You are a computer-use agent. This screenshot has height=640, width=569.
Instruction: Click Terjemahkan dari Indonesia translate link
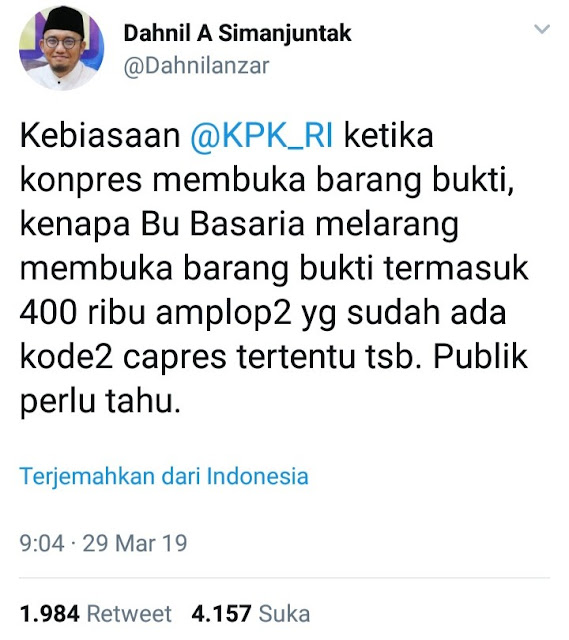click(x=164, y=476)
